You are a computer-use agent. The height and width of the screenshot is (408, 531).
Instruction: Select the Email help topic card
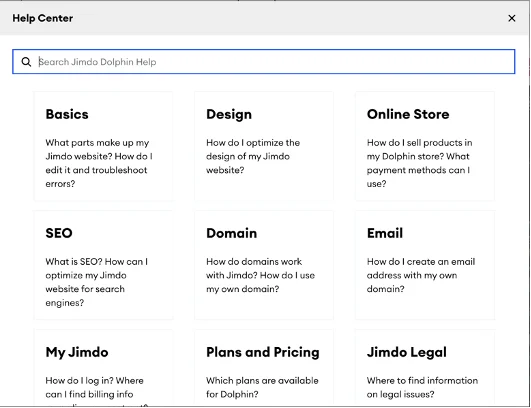click(425, 265)
